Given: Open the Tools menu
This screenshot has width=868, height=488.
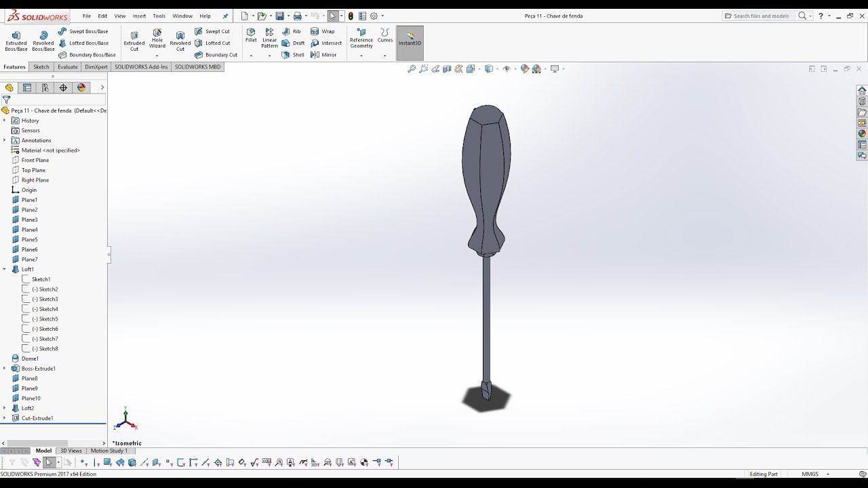Looking at the screenshot, I should (x=159, y=16).
